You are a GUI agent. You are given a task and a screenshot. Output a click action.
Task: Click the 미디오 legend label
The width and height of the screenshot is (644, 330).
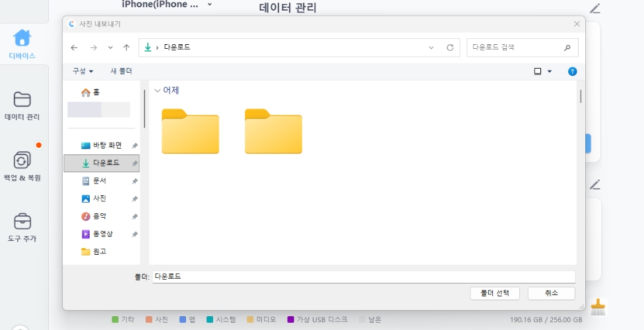coord(266,319)
